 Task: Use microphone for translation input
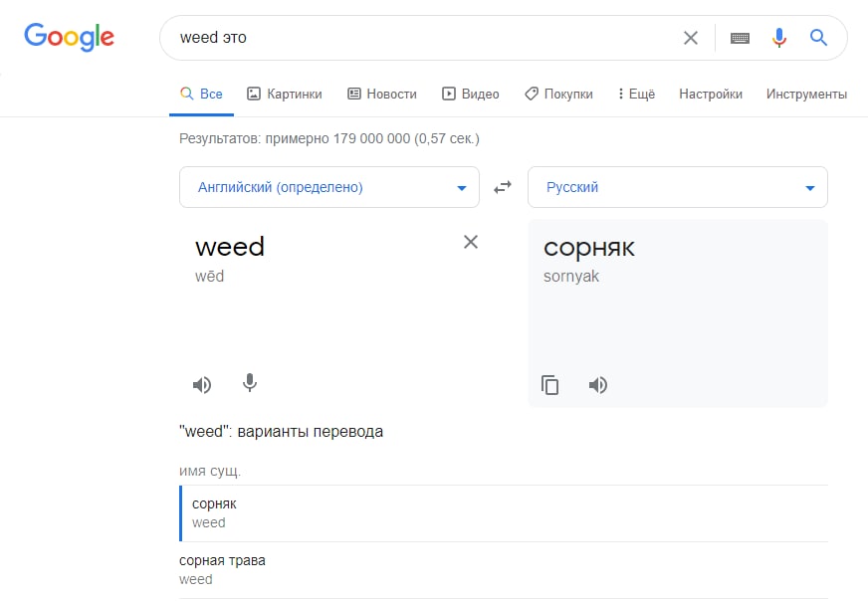[x=250, y=383]
